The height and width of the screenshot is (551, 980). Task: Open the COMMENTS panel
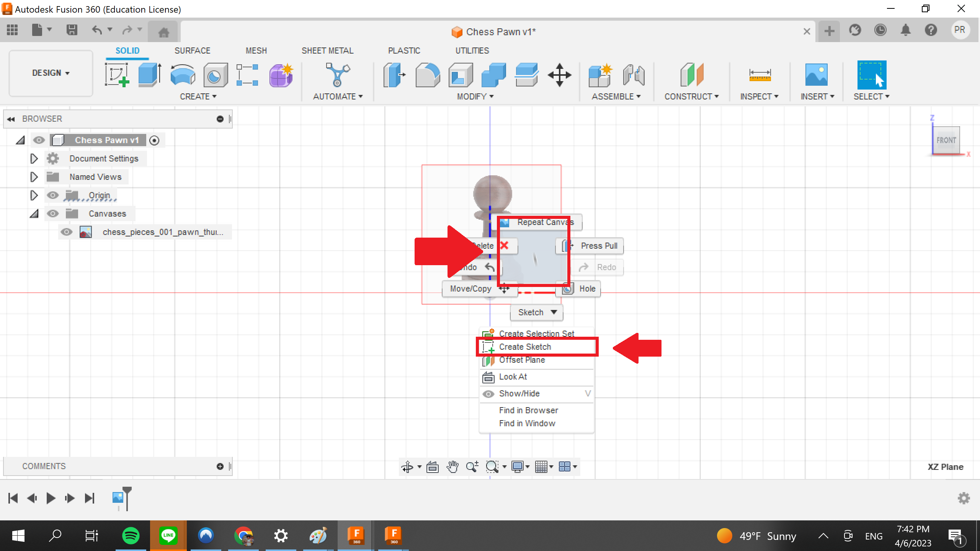pos(44,466)
